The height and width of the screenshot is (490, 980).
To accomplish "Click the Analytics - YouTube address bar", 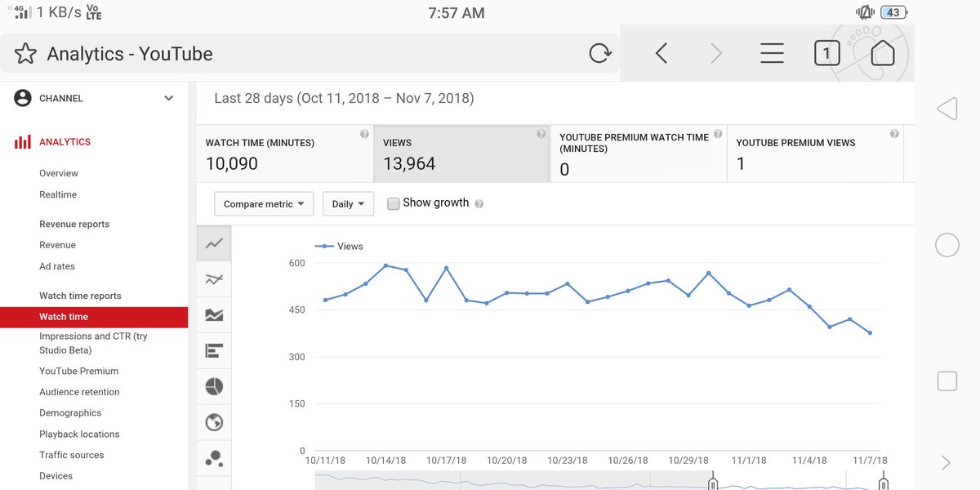I will click(x=310, y=54).
